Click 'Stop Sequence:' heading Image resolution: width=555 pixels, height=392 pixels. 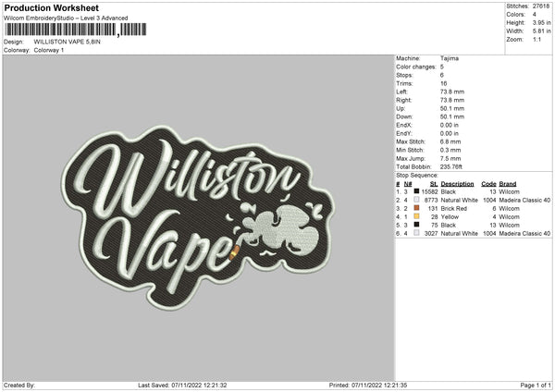417,176
